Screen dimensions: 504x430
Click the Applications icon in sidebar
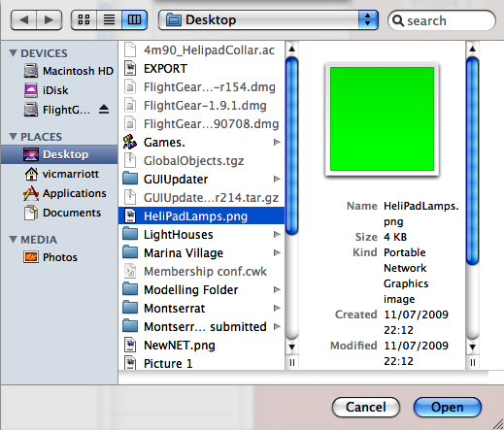[x=31, y=193]
